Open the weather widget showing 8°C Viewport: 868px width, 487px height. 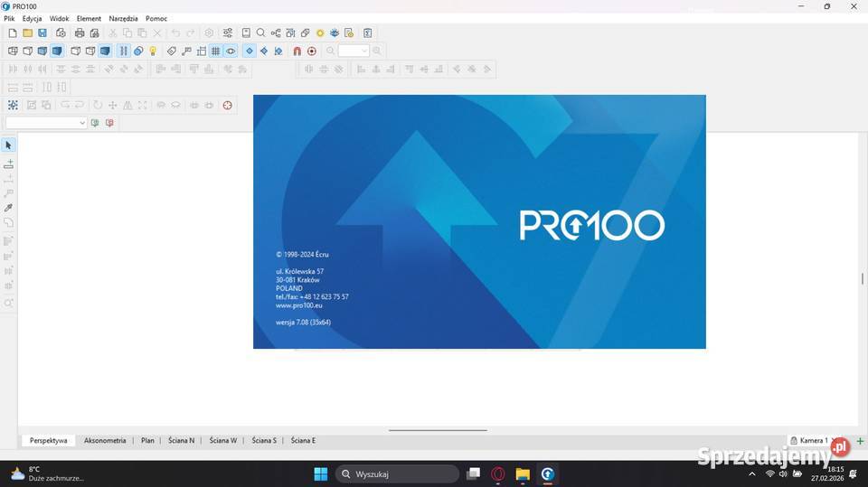click(49, 473)
